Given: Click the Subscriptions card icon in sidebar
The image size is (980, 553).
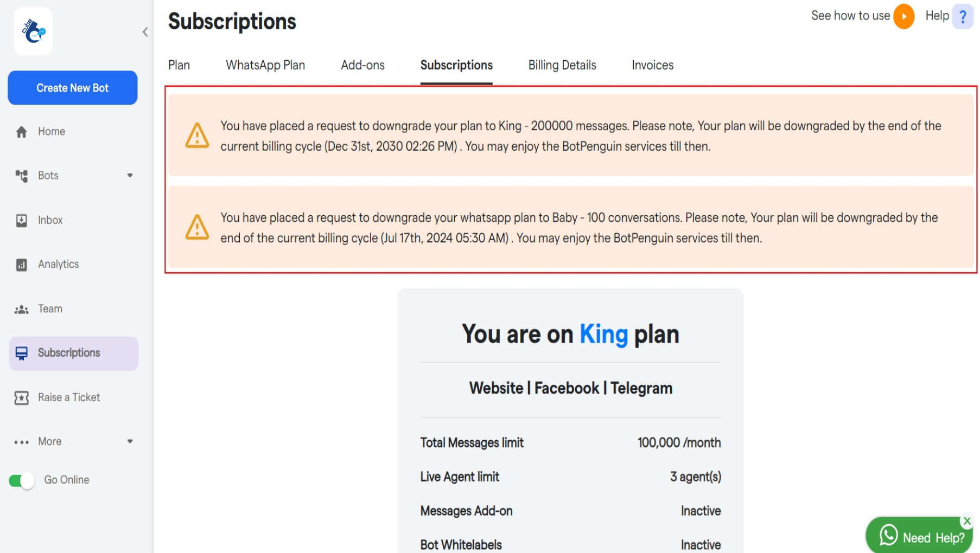Looking at the screenshot, I should pos(21,352).
